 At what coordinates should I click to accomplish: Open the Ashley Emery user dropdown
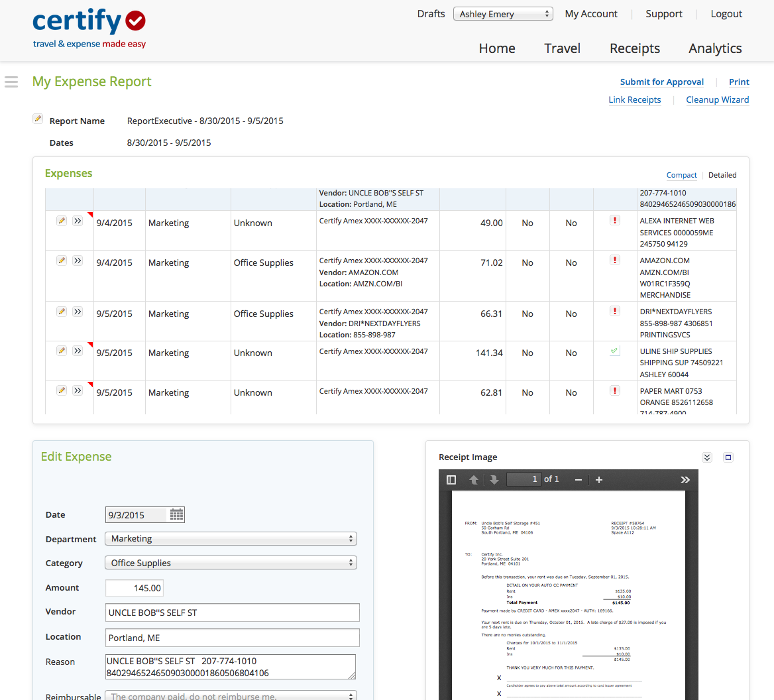(503, 14)
